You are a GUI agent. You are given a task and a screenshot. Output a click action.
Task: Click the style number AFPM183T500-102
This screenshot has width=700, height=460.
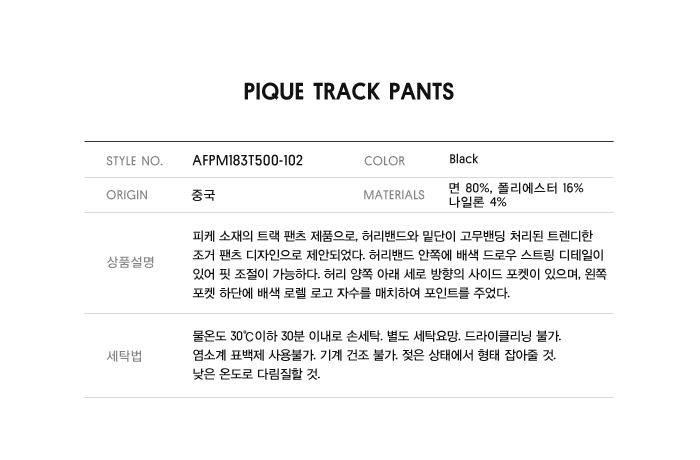tap(247, 160)
